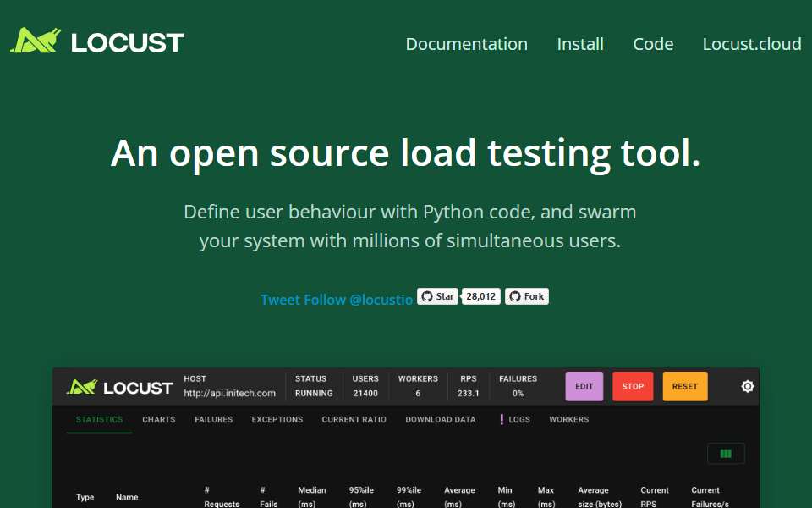Open the Documentation link
Viewport: 812px width, 508px height.
(x=466, y=44)
